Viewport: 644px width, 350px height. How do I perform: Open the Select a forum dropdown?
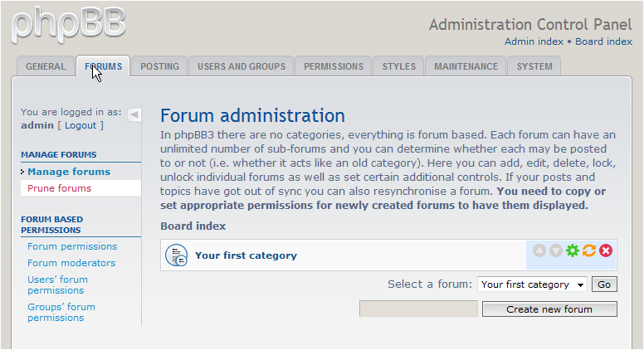click(533, 284)
